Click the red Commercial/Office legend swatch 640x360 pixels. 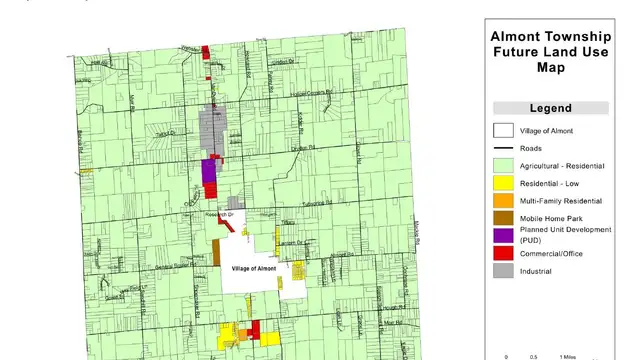click(x=503, y=253)
